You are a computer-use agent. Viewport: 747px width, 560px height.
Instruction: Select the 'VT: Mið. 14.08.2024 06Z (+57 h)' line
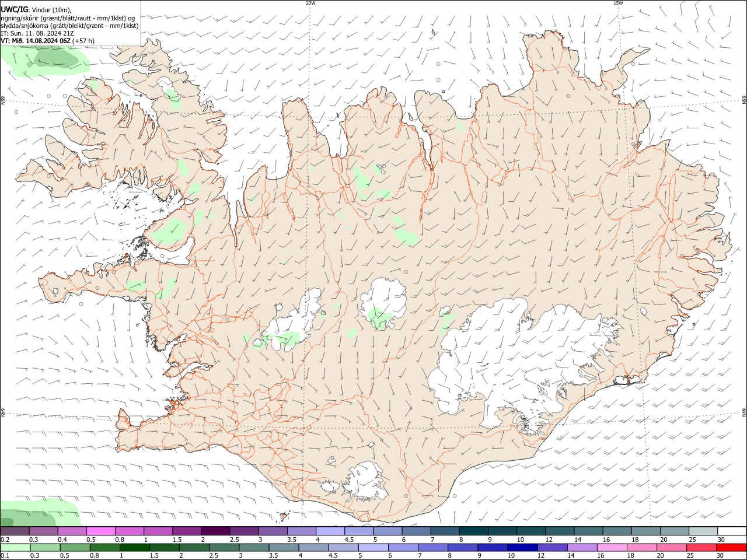[x=48, y=41]
